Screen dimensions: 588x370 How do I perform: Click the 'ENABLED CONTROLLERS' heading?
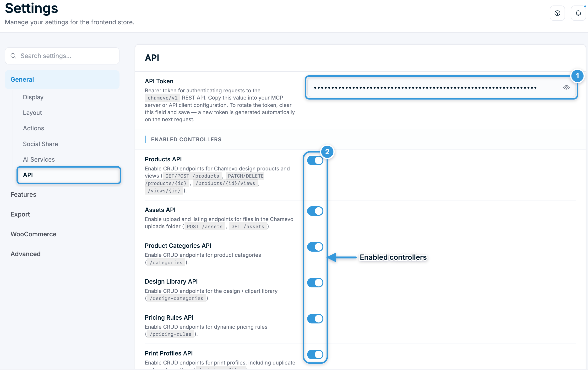coord(186,139)
